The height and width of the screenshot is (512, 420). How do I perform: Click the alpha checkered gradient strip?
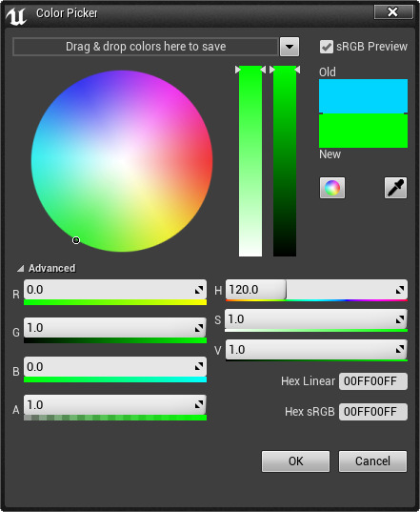(115, 418)
